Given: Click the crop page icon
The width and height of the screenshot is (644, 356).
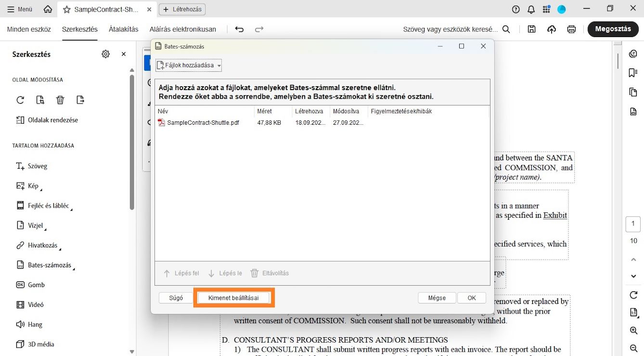Looking at the screenshot, I should point(40,100).
